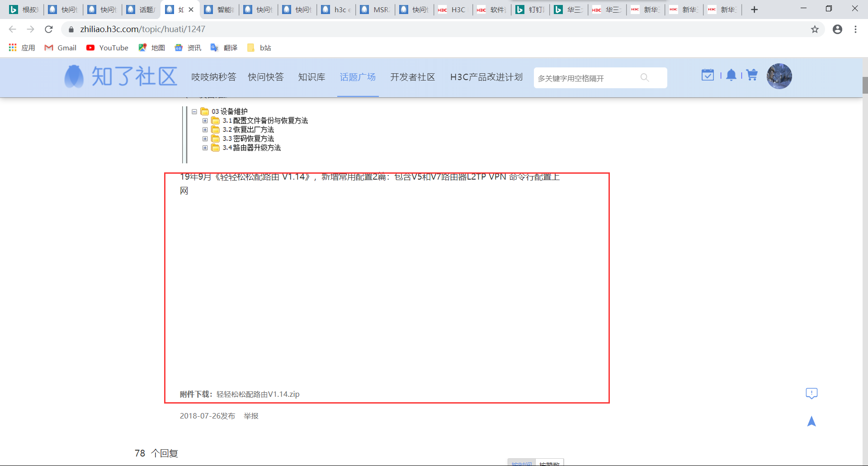The image size is (868, 466).
Task: Switch to the 钉钉 browser tab
Action: 531,10
